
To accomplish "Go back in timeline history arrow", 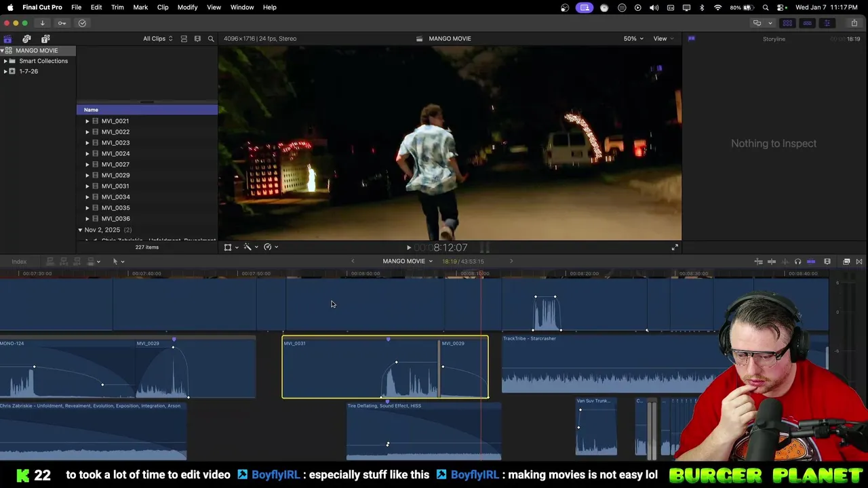I will 353,262.
